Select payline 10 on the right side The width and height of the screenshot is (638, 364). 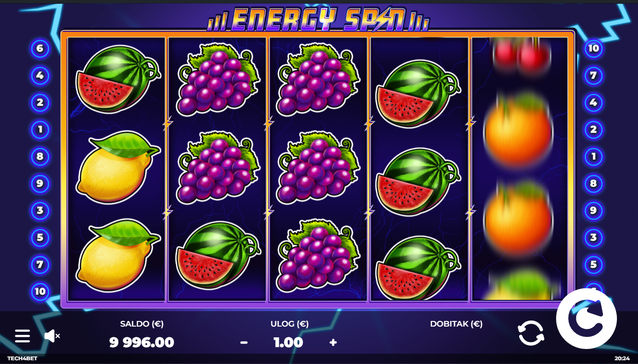(x=593, y=48)
